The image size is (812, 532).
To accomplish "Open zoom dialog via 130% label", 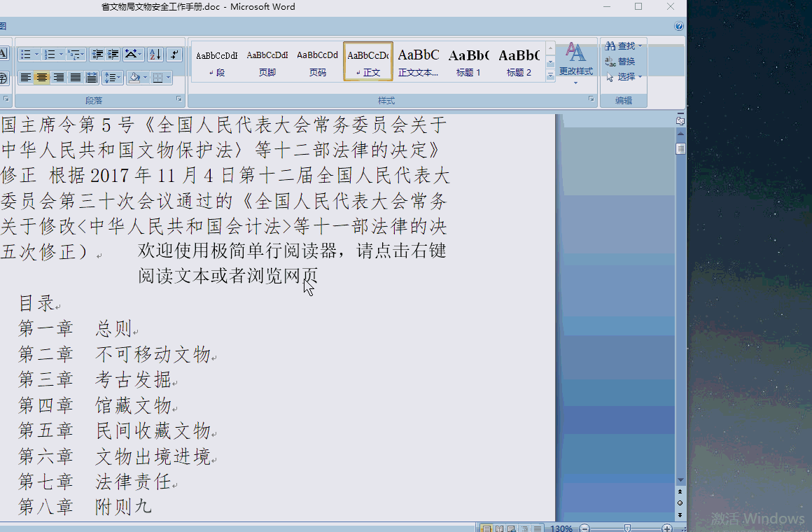I will click(x=561, y=528).
